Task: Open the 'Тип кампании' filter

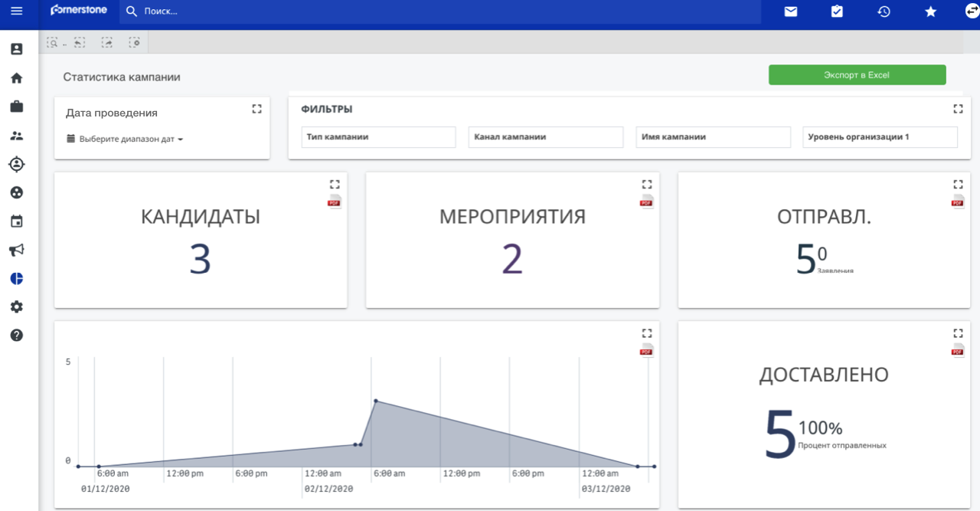Action: click(x=378, y=137)
